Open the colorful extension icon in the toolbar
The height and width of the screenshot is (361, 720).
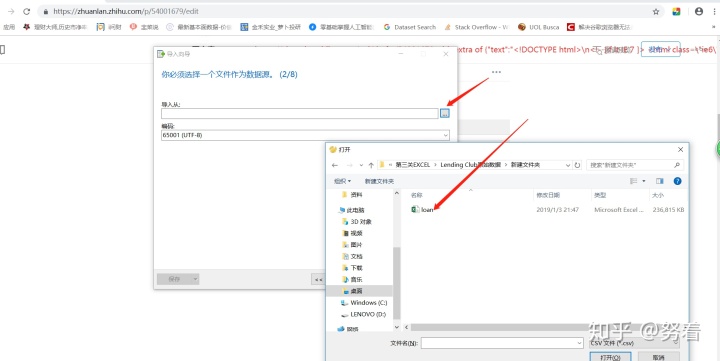[x=676, y=11]
